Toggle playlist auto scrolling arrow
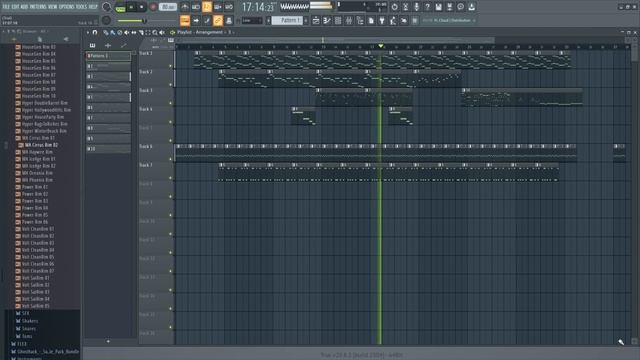The image size is (640, 360). click(196, 20)
